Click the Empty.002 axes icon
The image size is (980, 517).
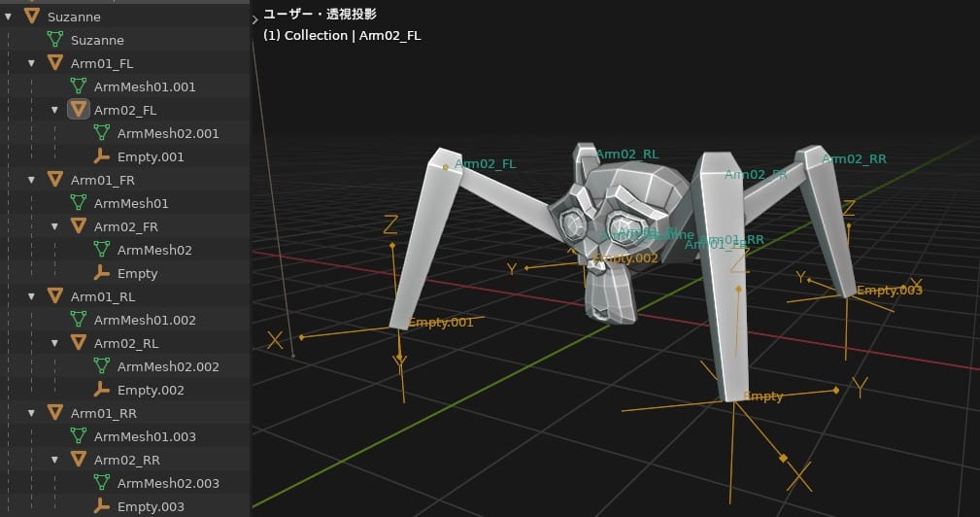click(x=101, y=390)
